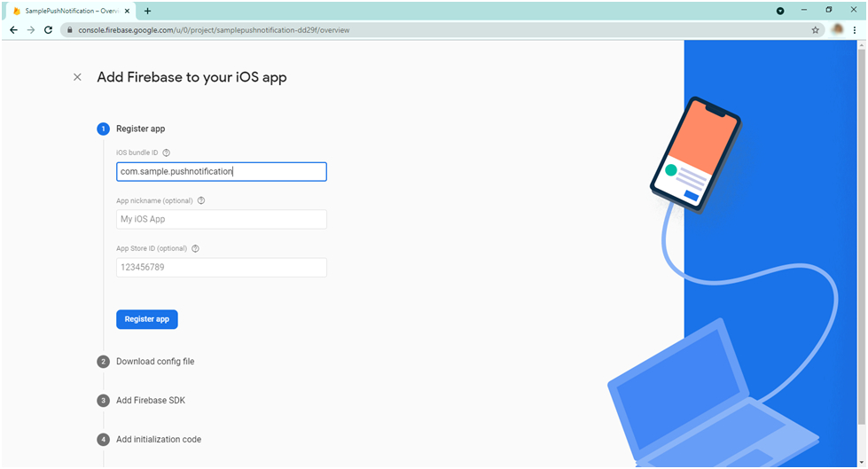Click the App Store ID (optional) label
This screenshot has height=469, width=868.
[x=152, y=248]
